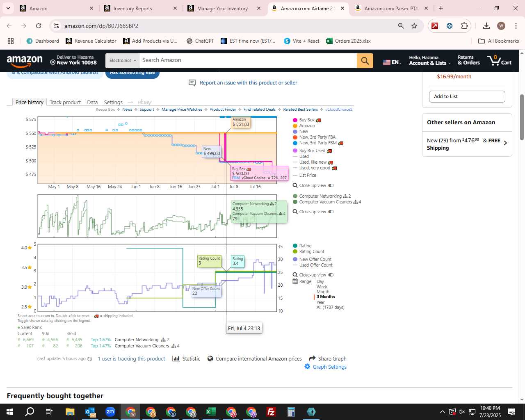
Task: Switch to the Track product tab
Action: click(x=65, y=102)
